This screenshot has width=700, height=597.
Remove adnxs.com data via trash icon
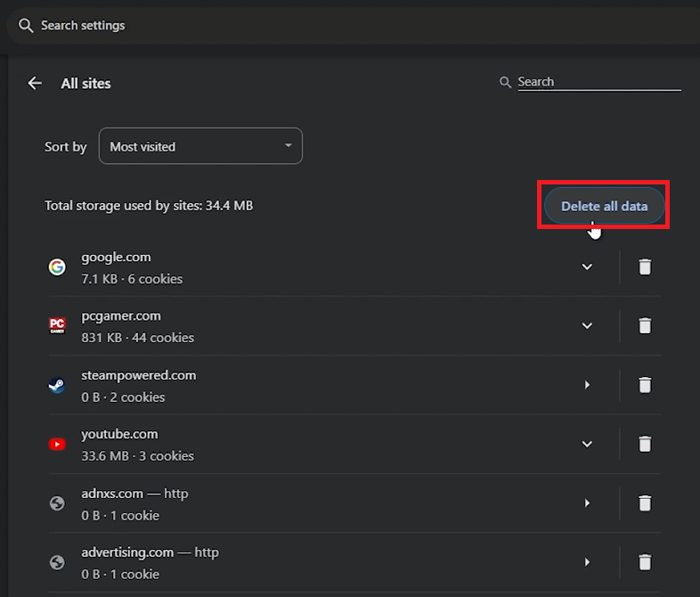645,503
